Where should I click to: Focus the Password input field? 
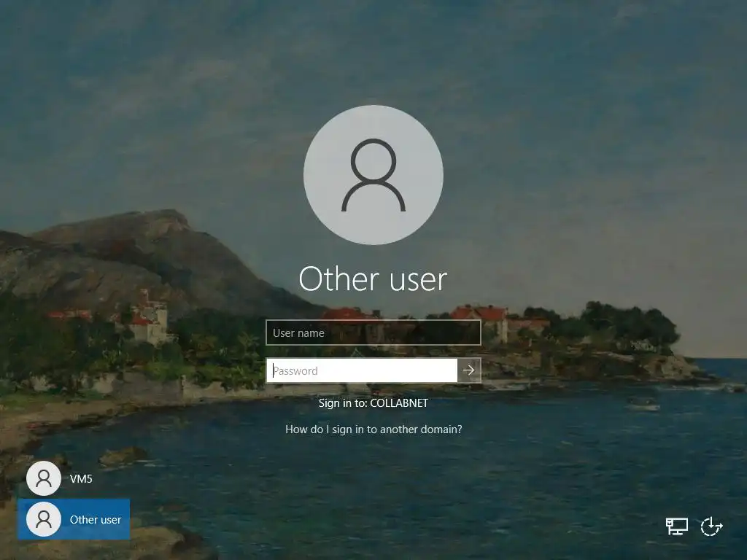tap(362, 370)
